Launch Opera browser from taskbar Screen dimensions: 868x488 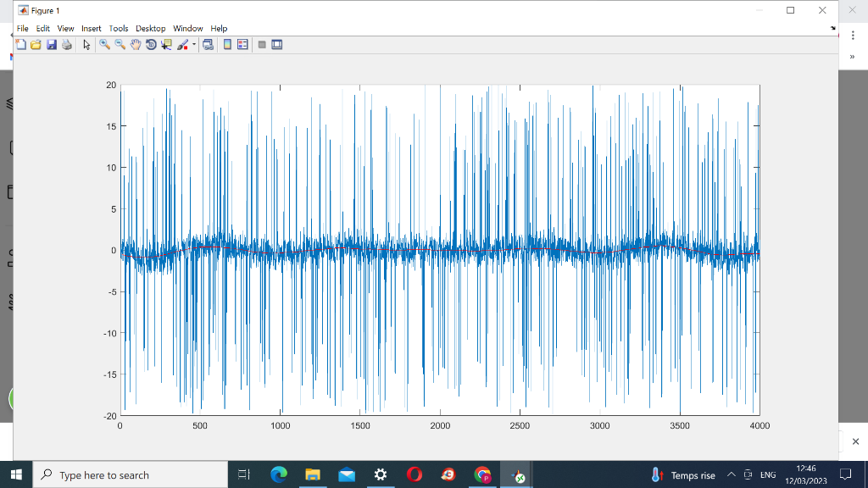[414, 474]
